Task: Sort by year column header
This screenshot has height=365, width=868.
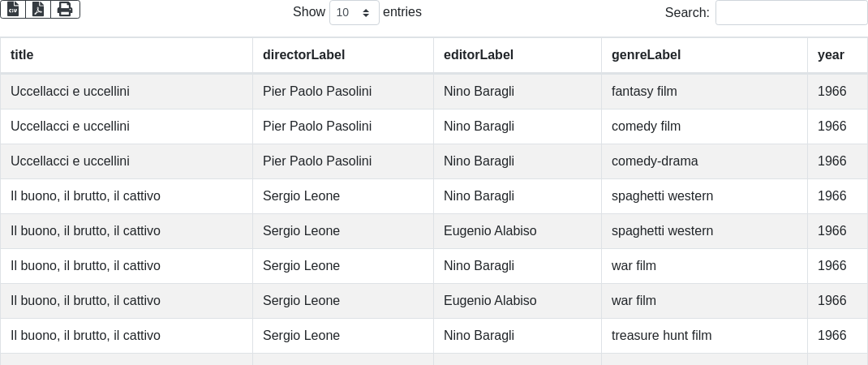Action: tap(837, 55)
